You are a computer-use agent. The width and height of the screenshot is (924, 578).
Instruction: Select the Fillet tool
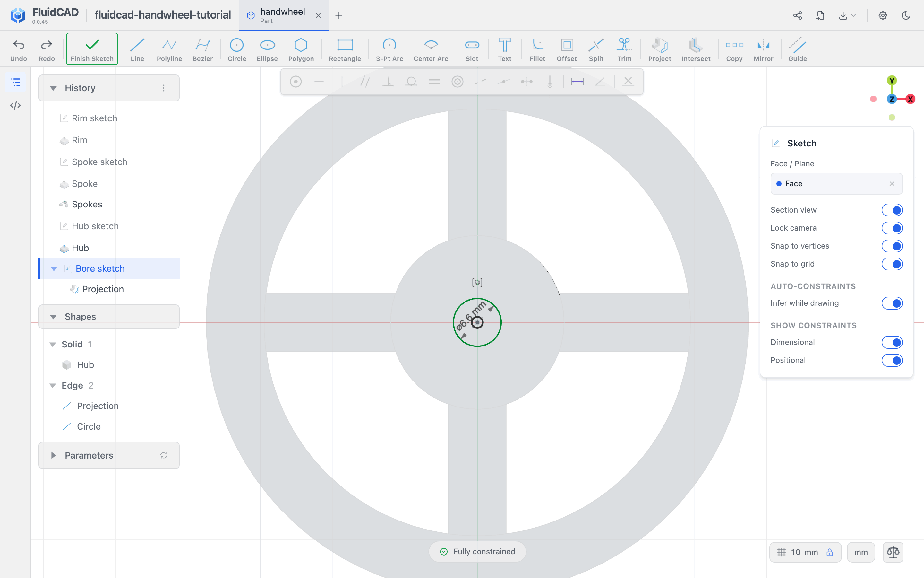point(537,50)
